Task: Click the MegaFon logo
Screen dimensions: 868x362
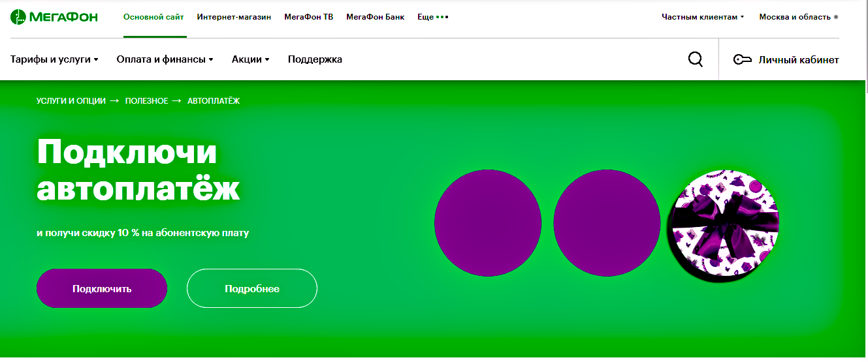Action: tap(54, 17)
